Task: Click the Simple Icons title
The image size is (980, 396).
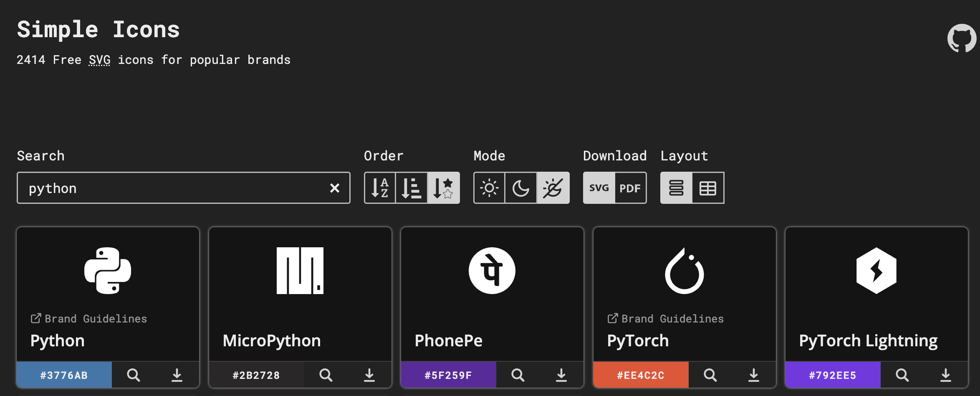Action: pos(99,30)
